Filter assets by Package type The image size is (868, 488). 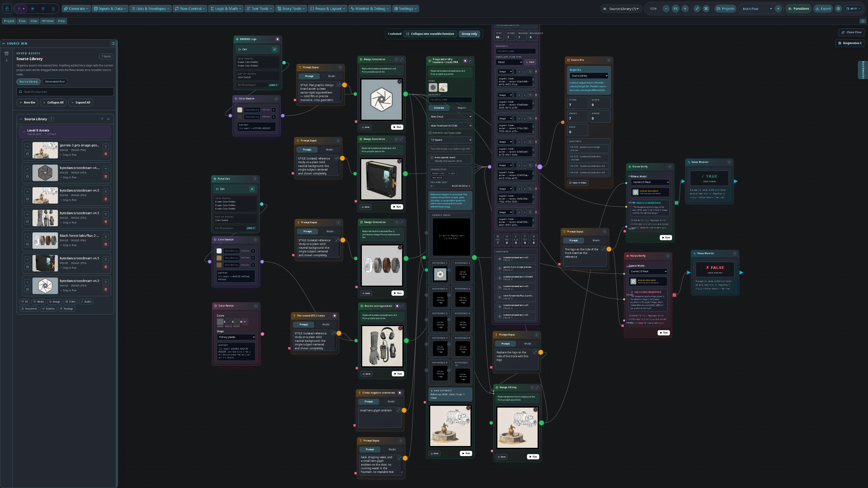tap(66, 309)
